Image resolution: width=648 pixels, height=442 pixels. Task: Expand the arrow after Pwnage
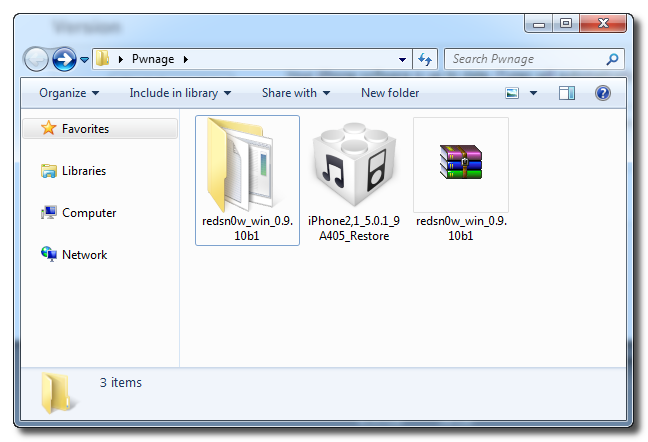[186, 59]
